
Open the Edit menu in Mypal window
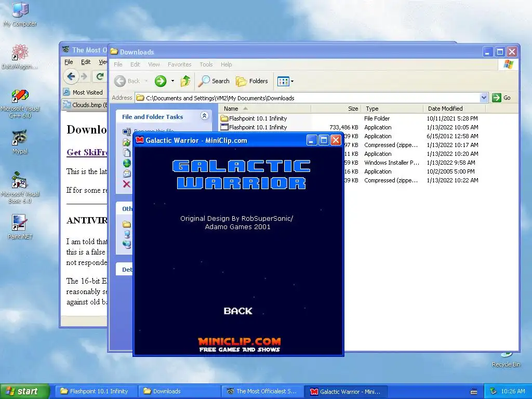[x=86, y=62]
